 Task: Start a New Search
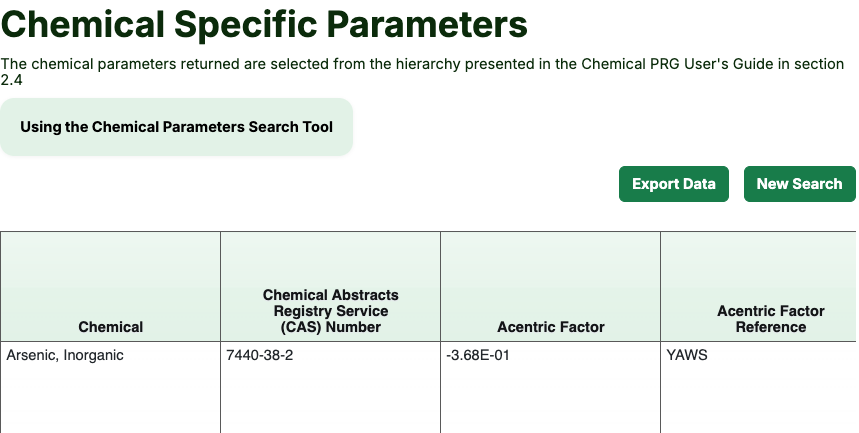pyautogui.click(x=799, y=184)
